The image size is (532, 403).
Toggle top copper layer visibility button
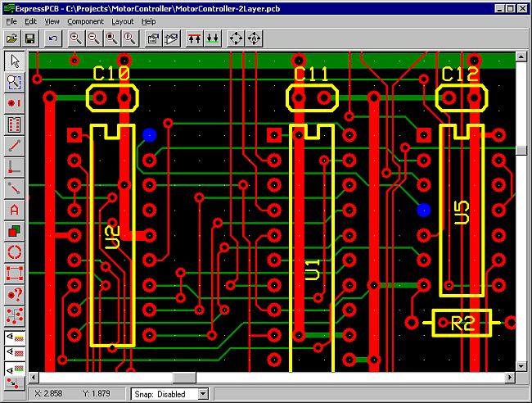point(15,353)
